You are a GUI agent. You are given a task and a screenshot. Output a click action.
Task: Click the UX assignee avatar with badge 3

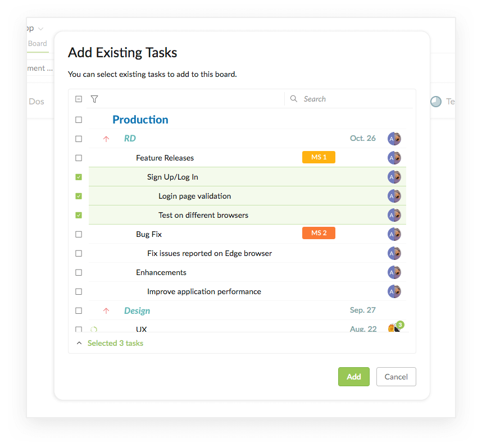[396, 327]
